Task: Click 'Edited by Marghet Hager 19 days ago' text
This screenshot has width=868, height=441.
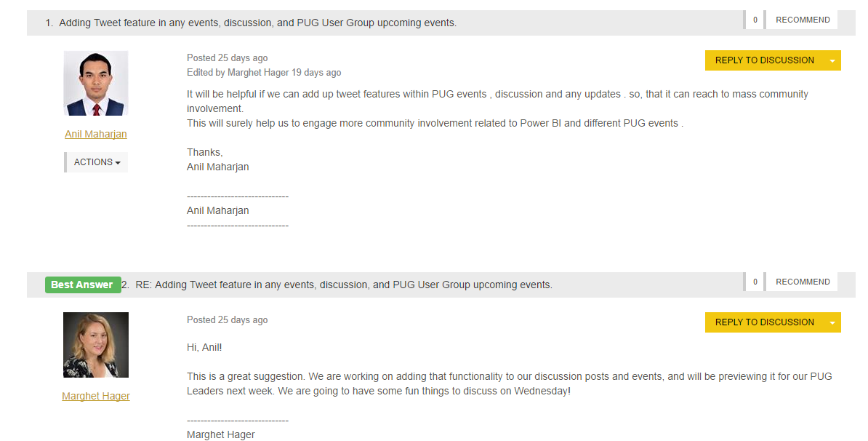Action: click(264, 73)
